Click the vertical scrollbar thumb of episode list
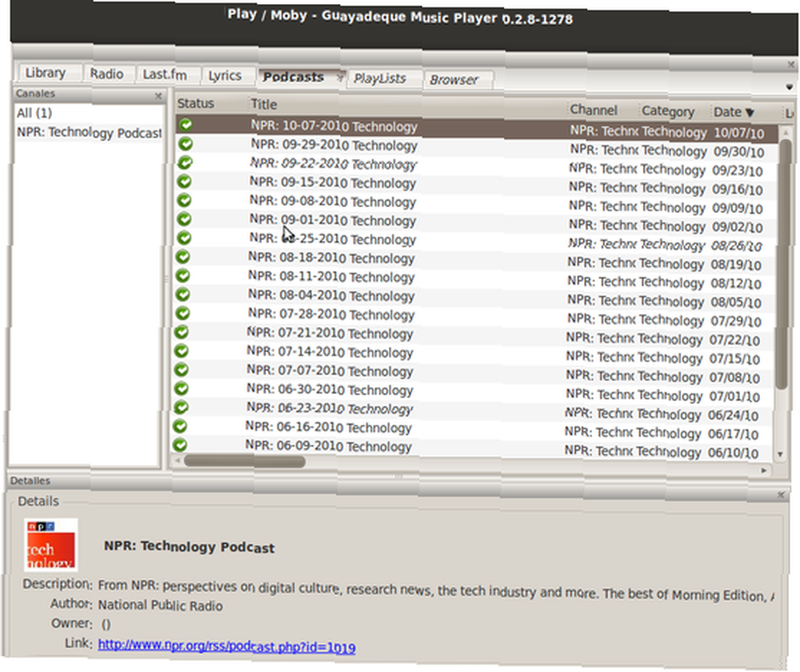This screenshot has height=672, width=800. pos(784,264)
